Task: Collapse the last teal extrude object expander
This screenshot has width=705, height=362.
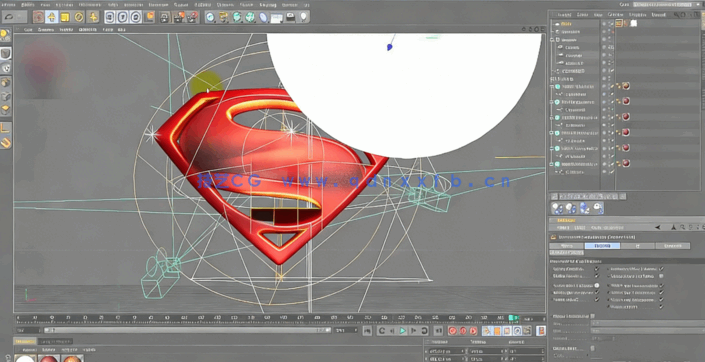Action: (553, 164)
